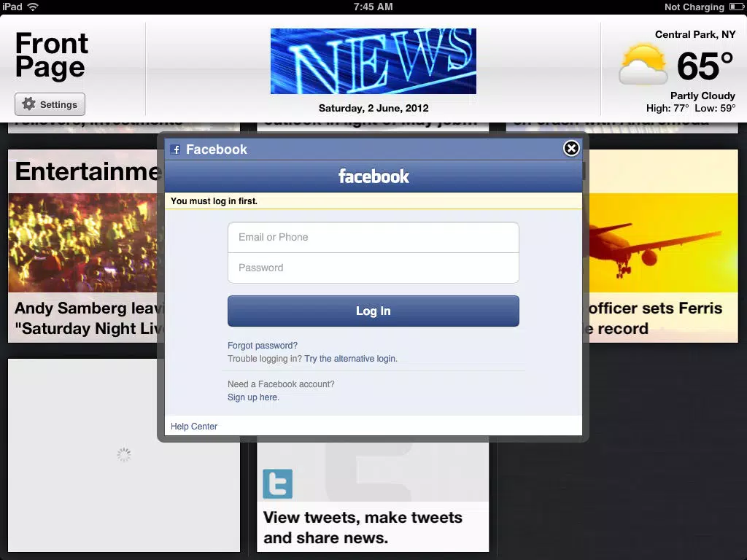Screen dimensions: 747x560
Task: Open the View tweets headline
Action: click(363, 527)
